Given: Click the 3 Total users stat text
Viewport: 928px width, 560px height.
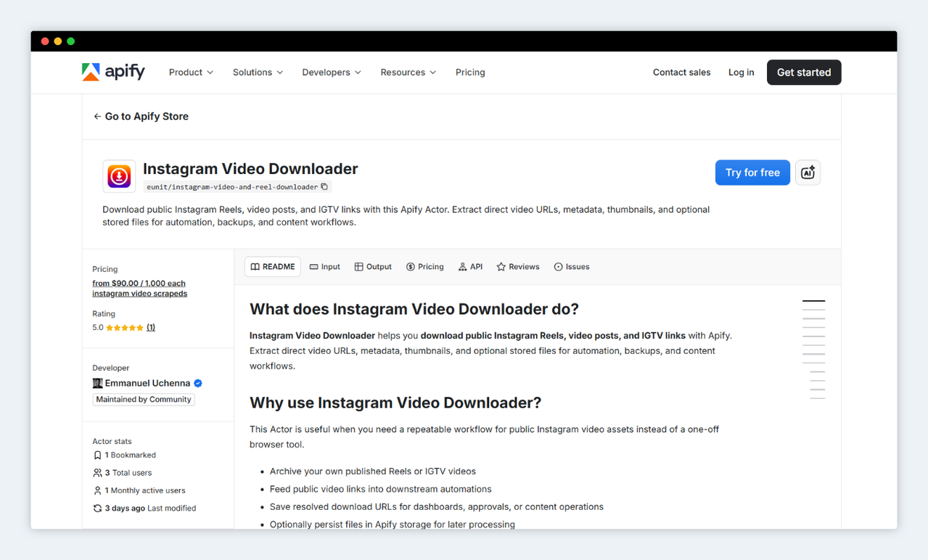Looking at the screenshot, I should coord(128,473).
